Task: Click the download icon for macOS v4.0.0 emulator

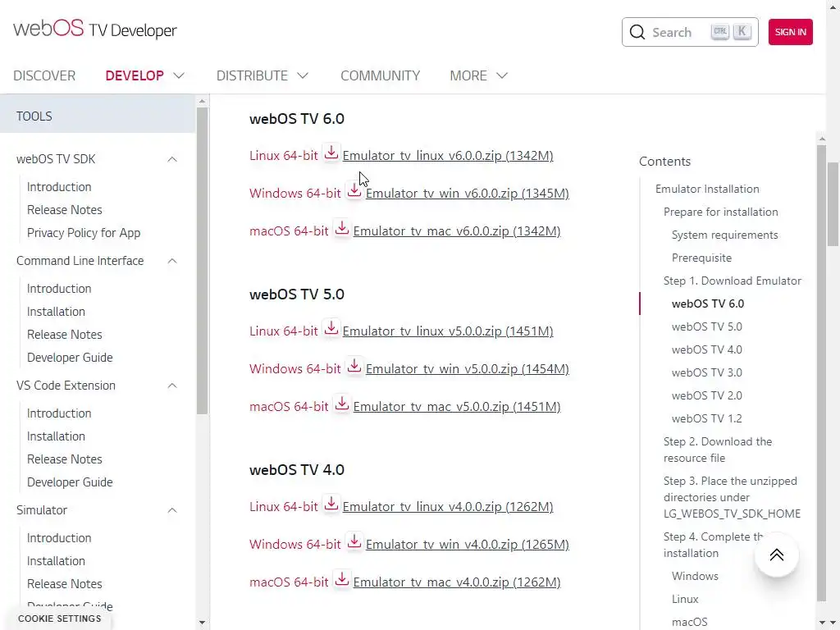Action: pyautogui.click(x=342, y=580)
